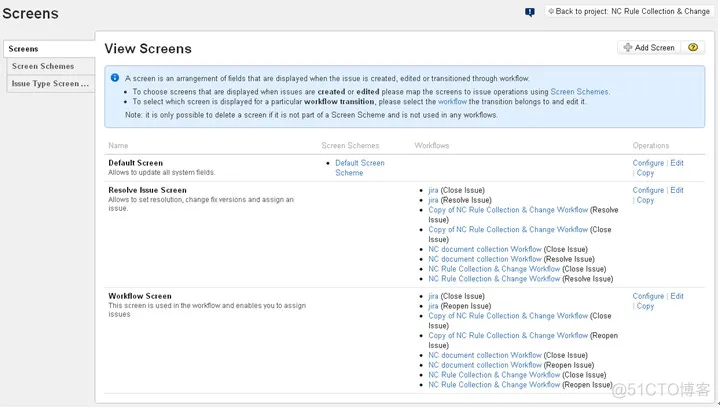Click the feedback speech bubble icon
The image size is (720, 408).
[529, 12]
